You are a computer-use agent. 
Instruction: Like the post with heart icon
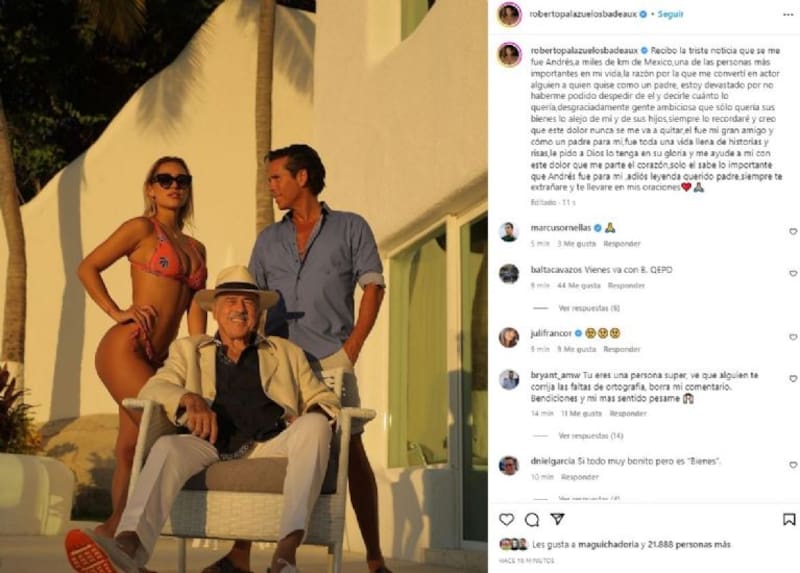(507, 520)
